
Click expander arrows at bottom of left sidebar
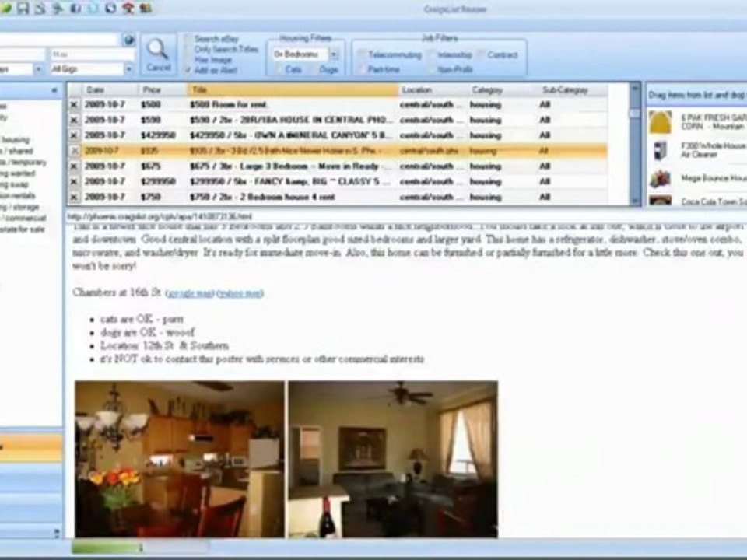pos(57,533)
